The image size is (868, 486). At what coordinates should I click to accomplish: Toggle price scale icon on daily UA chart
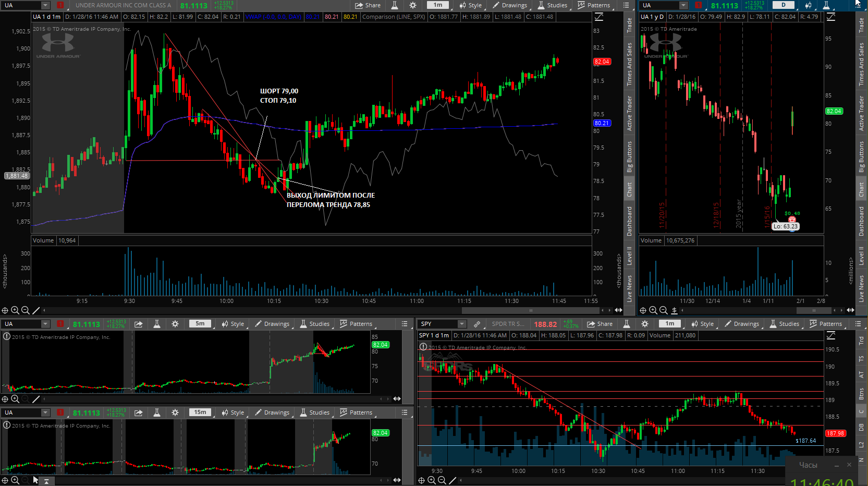pyautogui.click(x=831, y=17)
